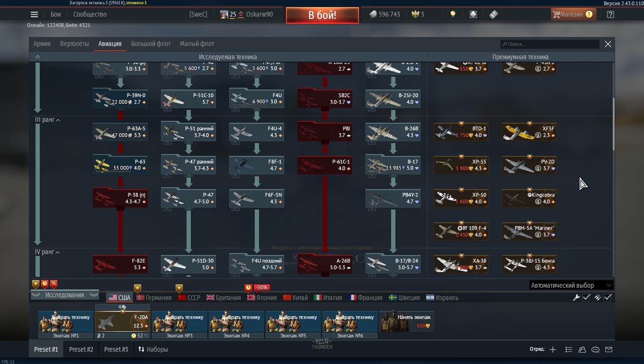Select vehicle for Экипаж №1 slot

click(x=66, y=321)
